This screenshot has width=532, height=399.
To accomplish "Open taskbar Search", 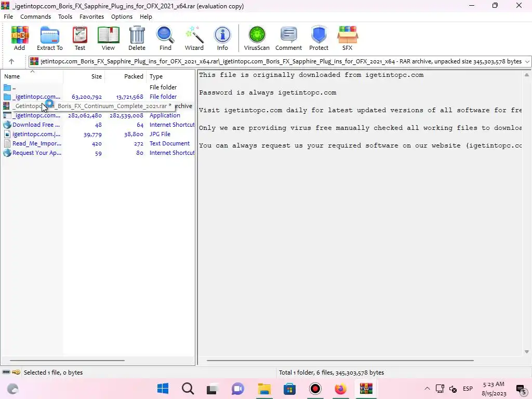I will pos(188,389).
